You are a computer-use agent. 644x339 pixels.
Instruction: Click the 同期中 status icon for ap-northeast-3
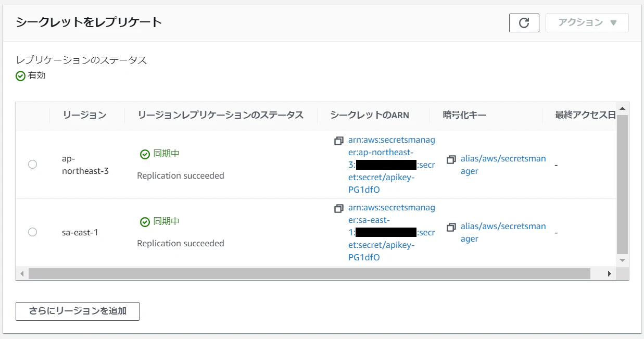144,154
